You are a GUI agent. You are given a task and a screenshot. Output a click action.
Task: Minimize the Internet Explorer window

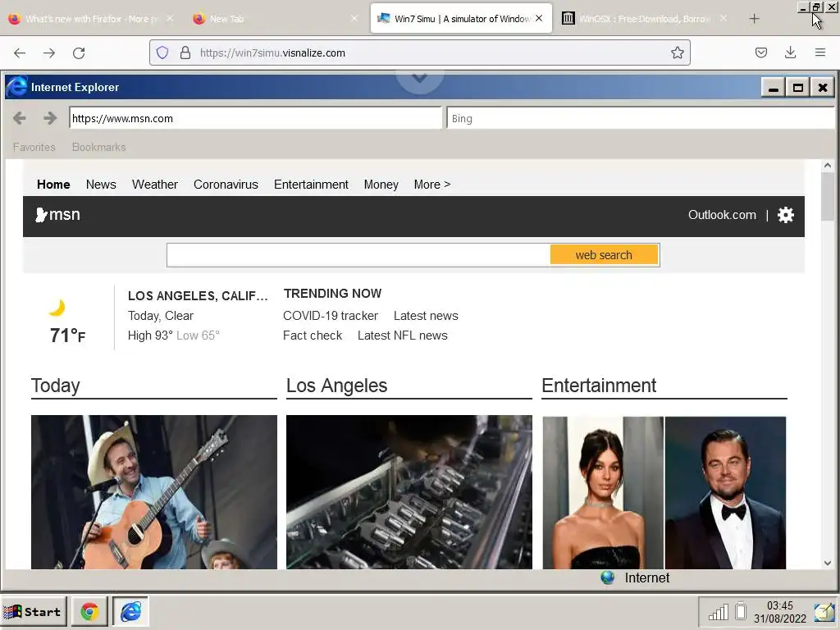click(x=773, y=87)
